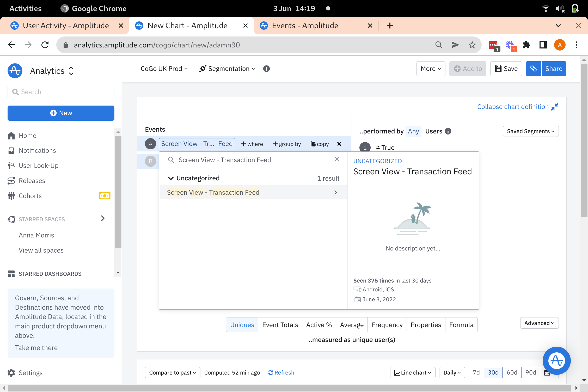Open the CoGo UK Prod project dropdown
588x392 pixels.
(x=164, y=69)
